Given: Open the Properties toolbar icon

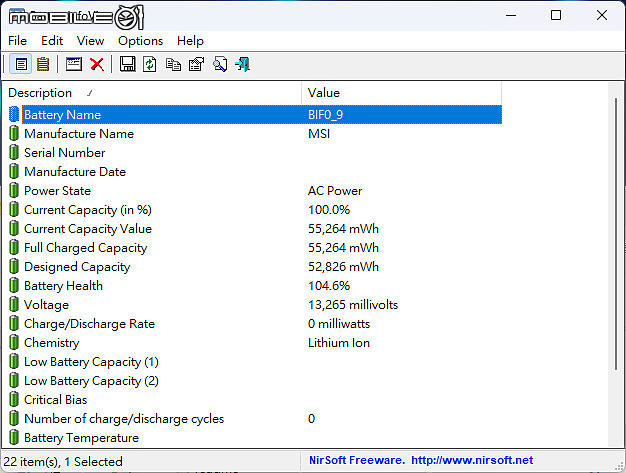Looking at the screenshot, I should (x=196, y=64).
